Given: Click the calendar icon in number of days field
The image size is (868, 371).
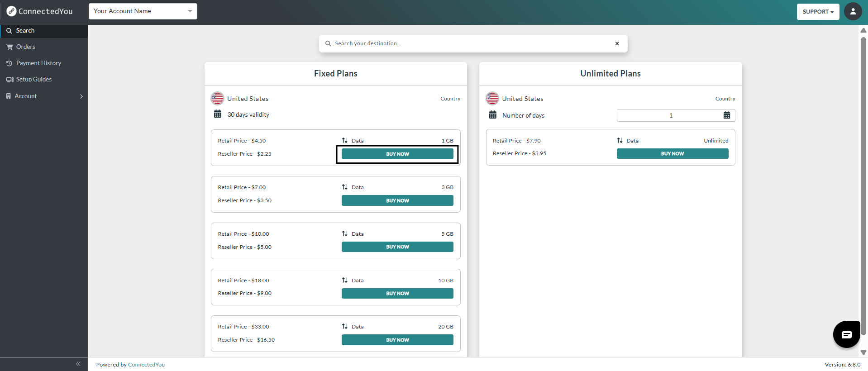Looking at the screenshot, I should [x=726, y=115].
